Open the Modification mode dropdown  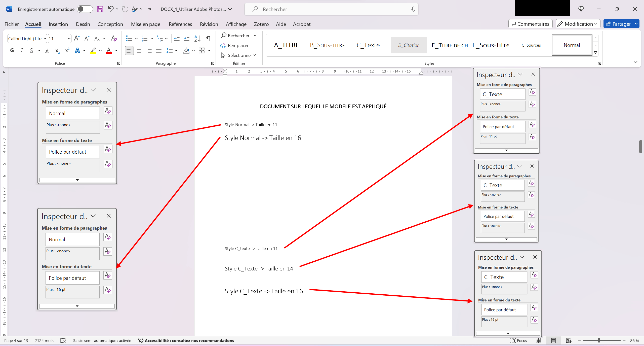tap(578, 24)
